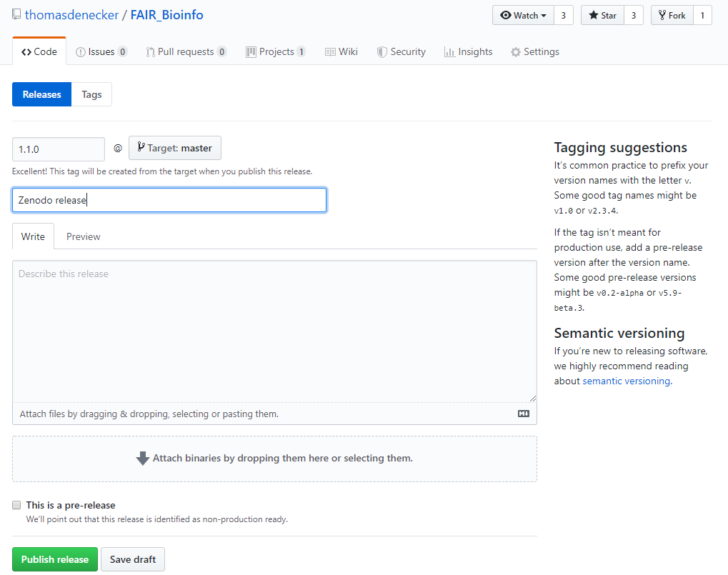Click the Issues count badge 0

point(123,51)
